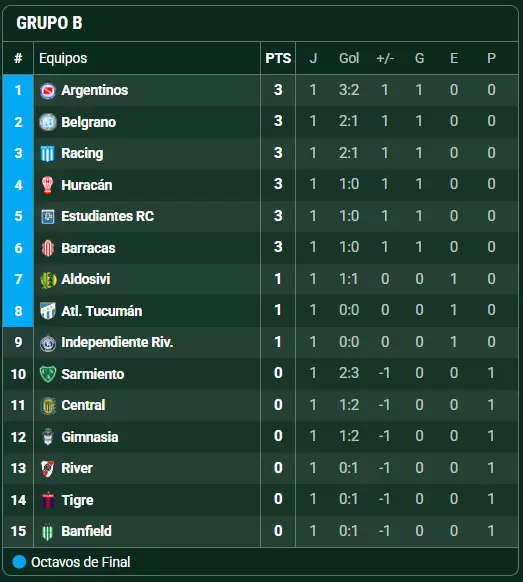Select the River Plate shield icon
This screenshot has width=523, height=582.
(x=48, y=468)
